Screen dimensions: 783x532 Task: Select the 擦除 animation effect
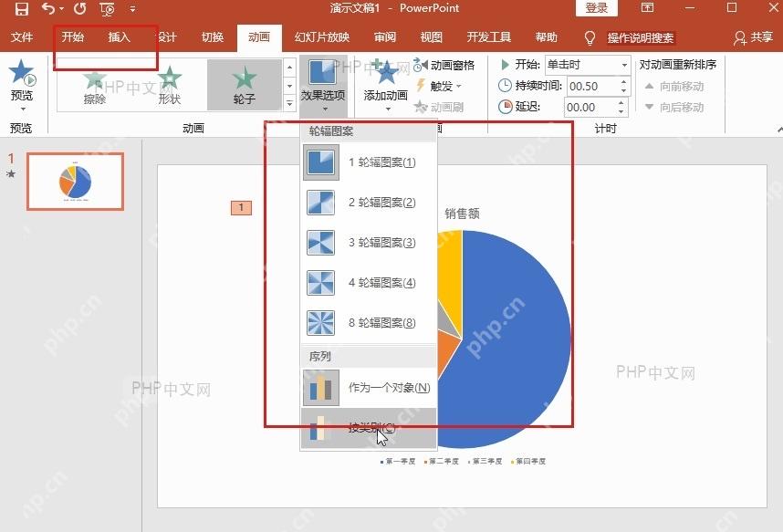(94, 85)
